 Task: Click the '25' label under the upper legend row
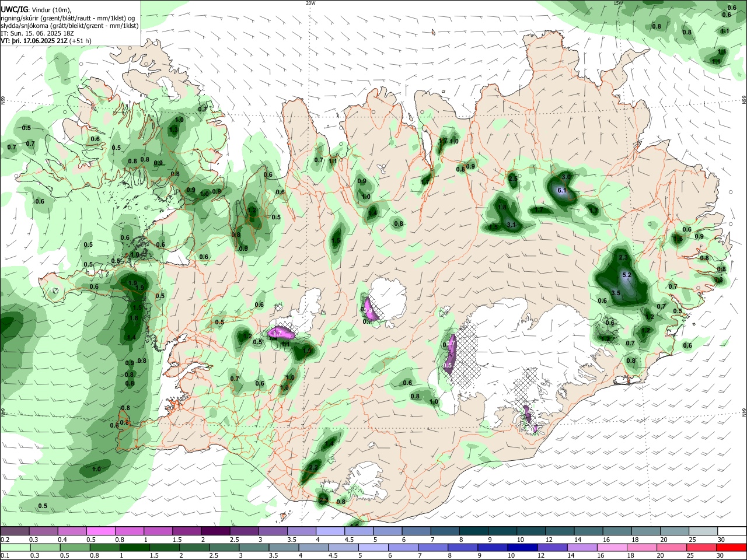[692, 540]
